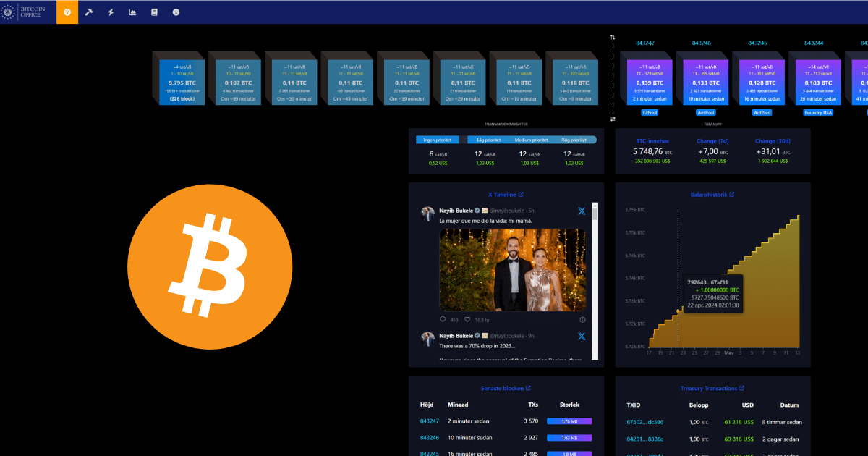Screen dimensions: 868x456
Task: Open the 9,795 BTC mempool block (226 block)
Action: pos(182,83)
